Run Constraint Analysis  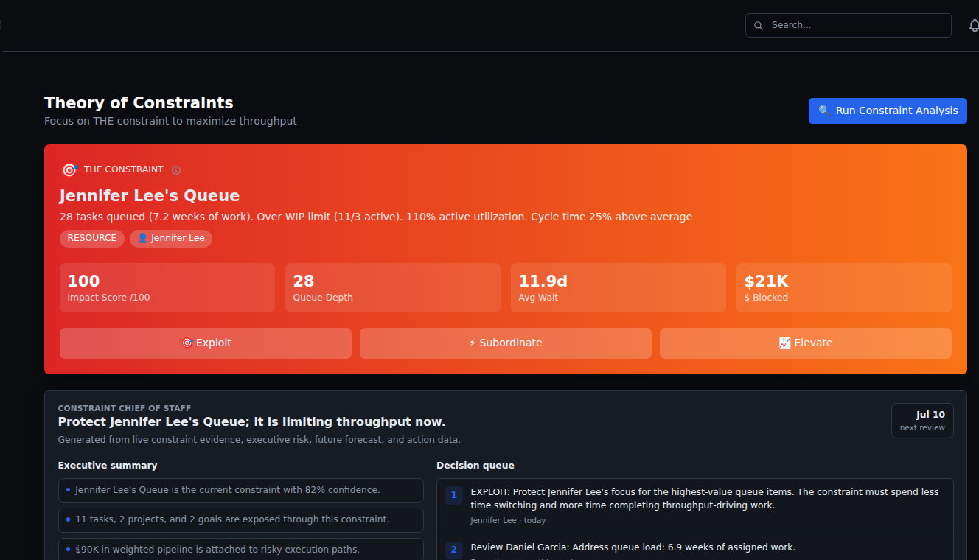pyautogui.click(x=888, y=111)
